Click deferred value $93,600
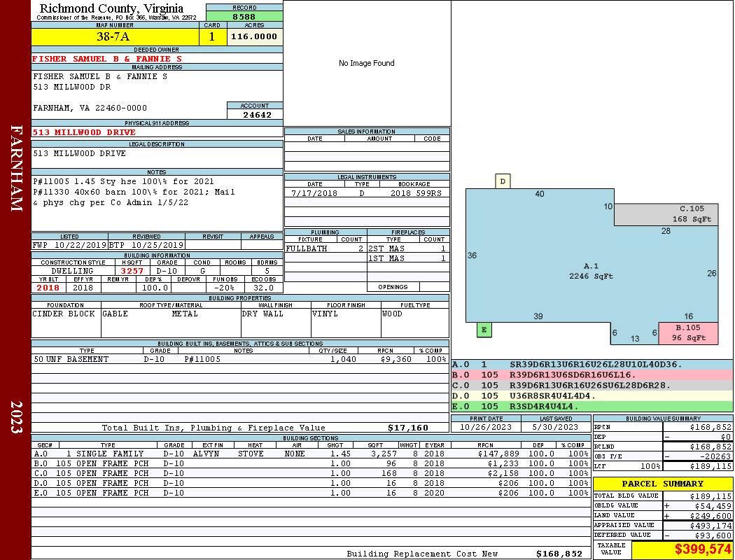This screenshot has height=560, width=735. point(713,535)
